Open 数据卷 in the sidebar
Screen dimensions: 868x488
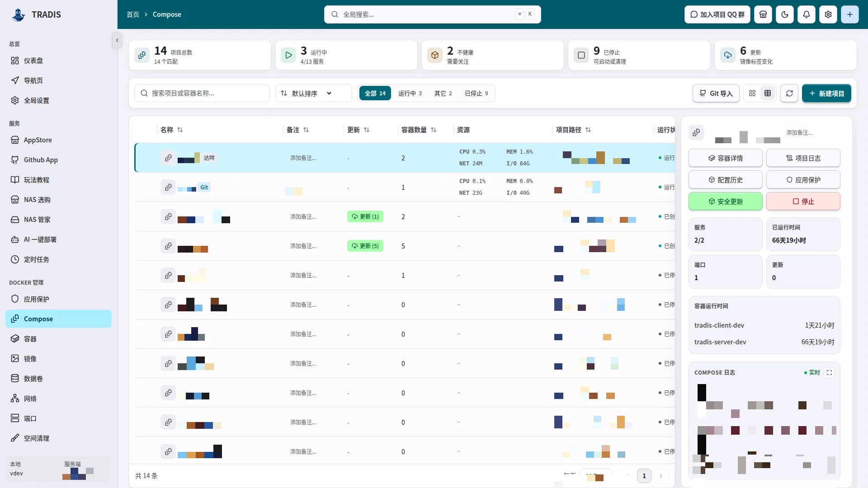tap(59, 379)
